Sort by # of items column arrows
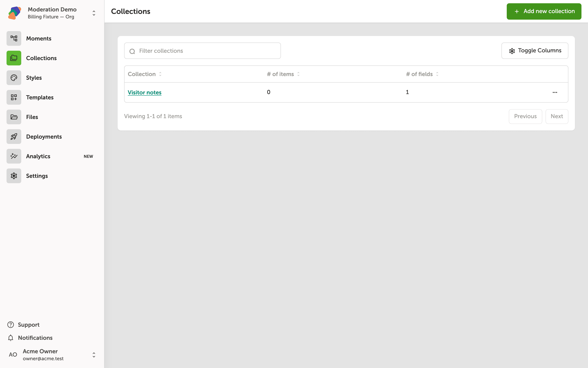 coord(298,74)
